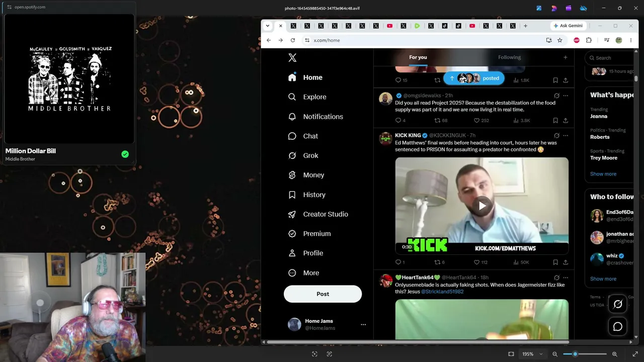Screen dimensions: 644x362
Task: Select the For you timeline tab
Action: (x=418, y=57)
